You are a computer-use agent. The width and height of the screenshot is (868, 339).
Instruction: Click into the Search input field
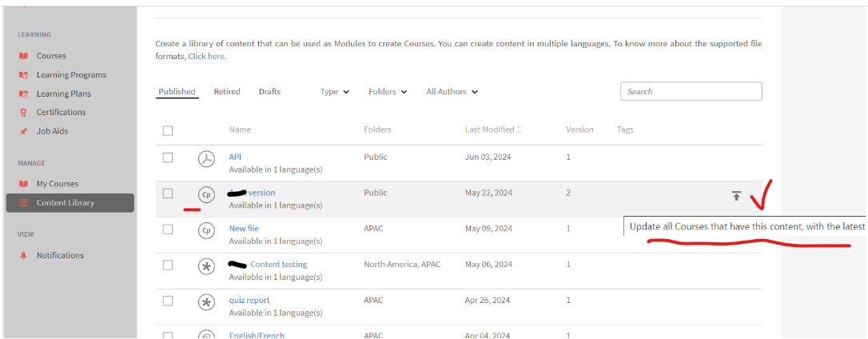691,92
